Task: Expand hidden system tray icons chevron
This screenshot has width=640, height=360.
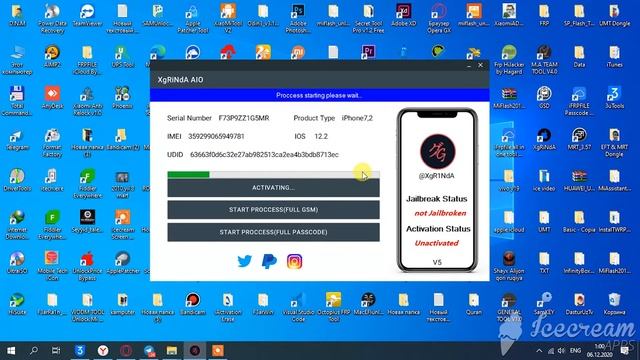Action: 539,351
